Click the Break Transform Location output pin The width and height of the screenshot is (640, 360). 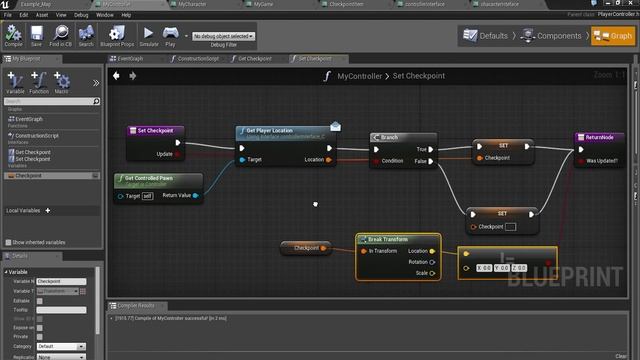point(432,251)
